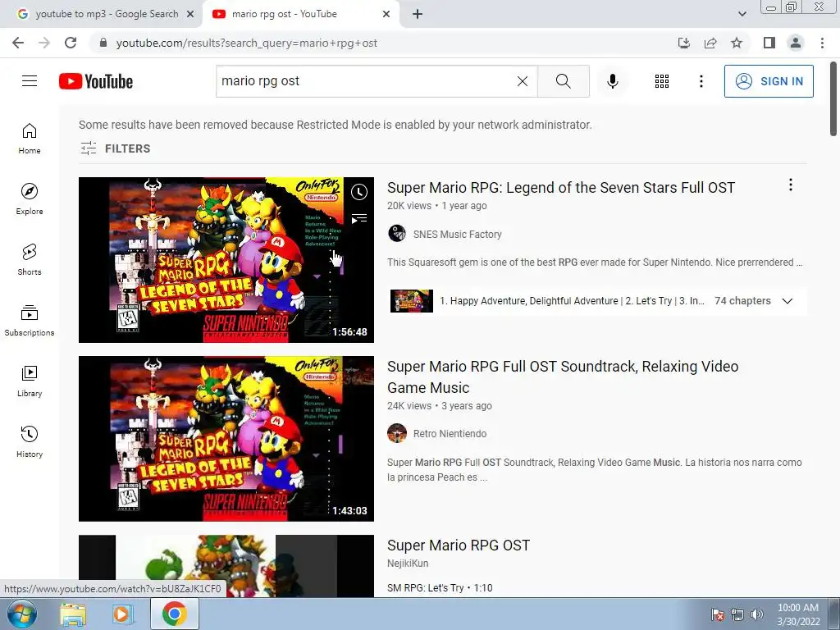
Task: Click the 1:56:48 video thumbnail
Action: pyautogui.click(x=226, y=260)
